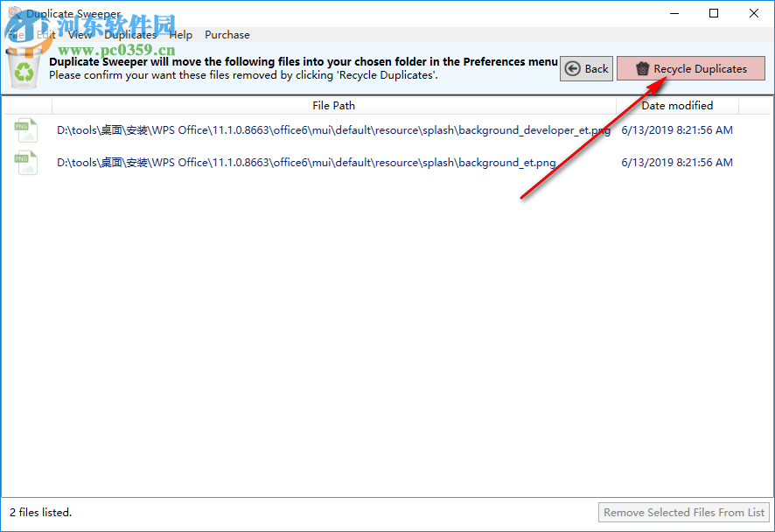Click PNG icon of background_developer_et.png row

click(26, 130)
